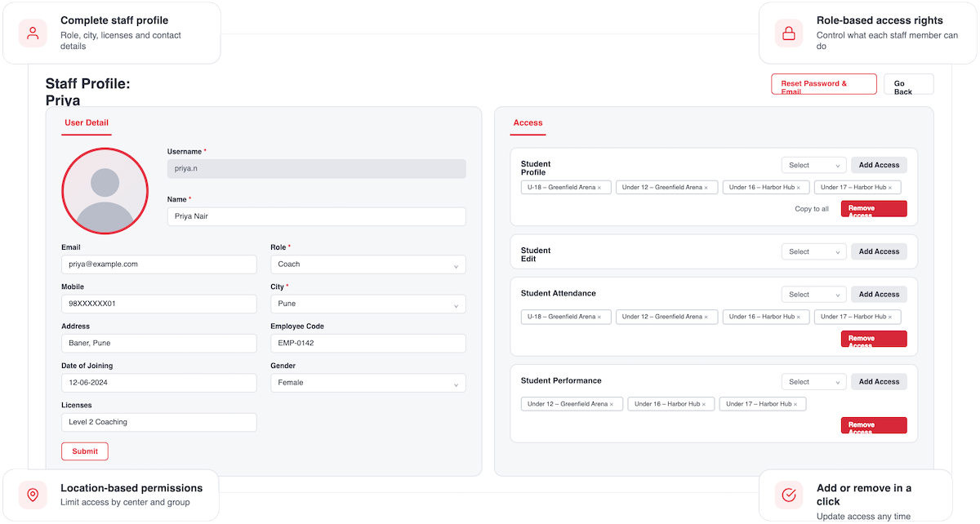Click the Licenses field with Level 2 Coaching
The height and width of the screenshot is (524, 980).
pos(159,422)
